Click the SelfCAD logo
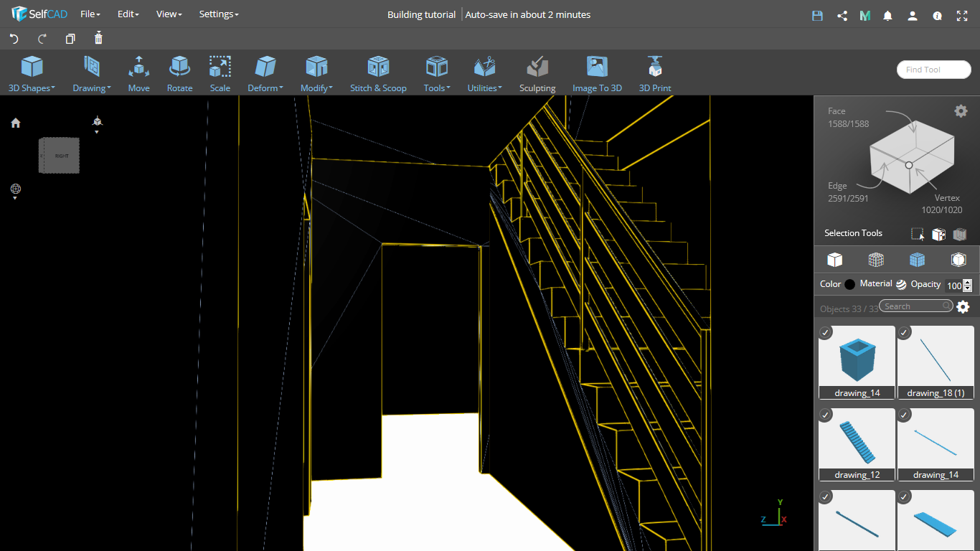 (x=39, y=14)
